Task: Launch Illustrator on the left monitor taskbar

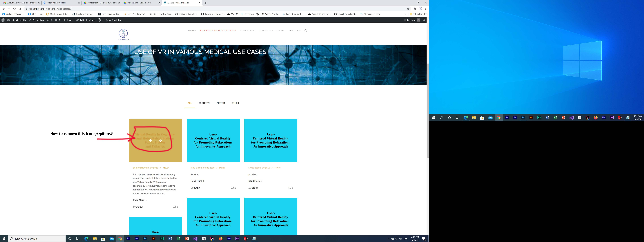Action: (154, 239)
